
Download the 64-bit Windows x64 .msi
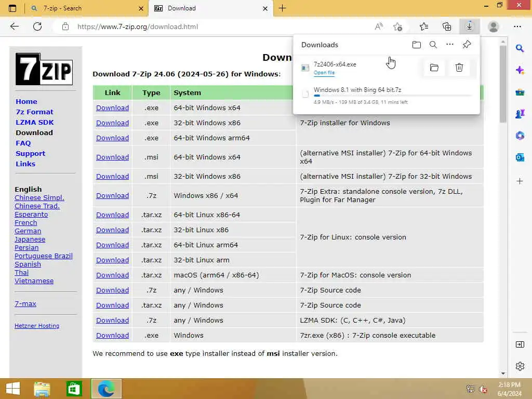click(x=112, y=157)
